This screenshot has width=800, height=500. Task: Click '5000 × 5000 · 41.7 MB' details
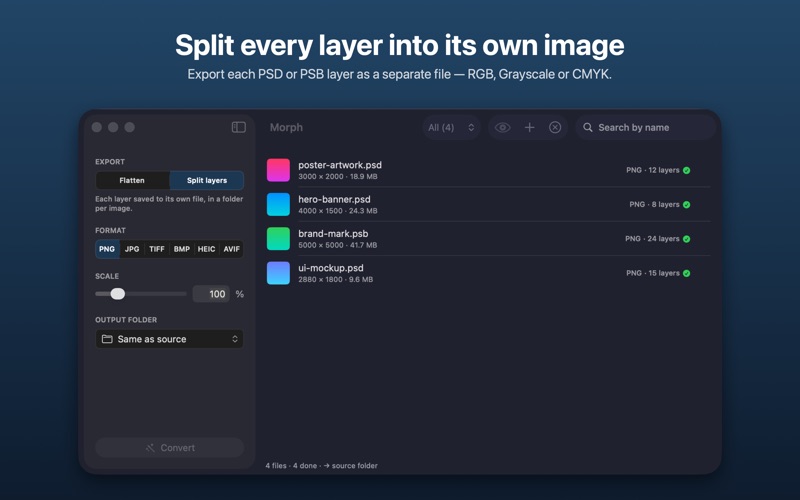click(x=338, y=245)
